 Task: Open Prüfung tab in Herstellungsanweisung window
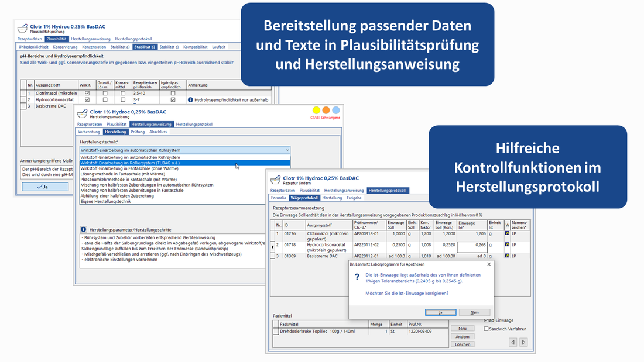[x=138, y=132]
